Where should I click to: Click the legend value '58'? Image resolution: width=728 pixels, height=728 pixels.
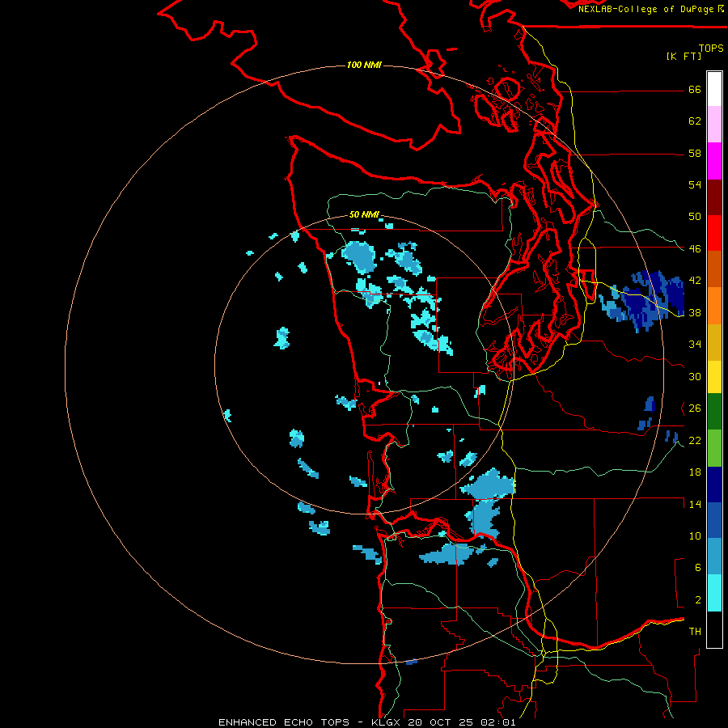pos(695,153)
